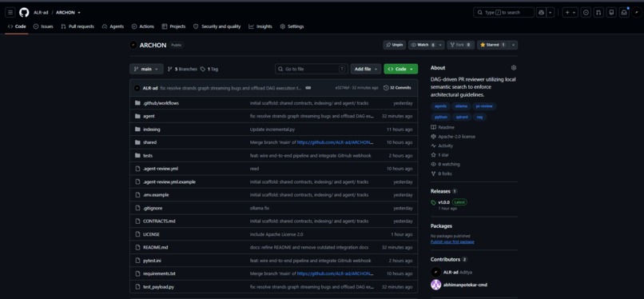View the 1 Tag link

pyautogui.click(x=209, y=70)
